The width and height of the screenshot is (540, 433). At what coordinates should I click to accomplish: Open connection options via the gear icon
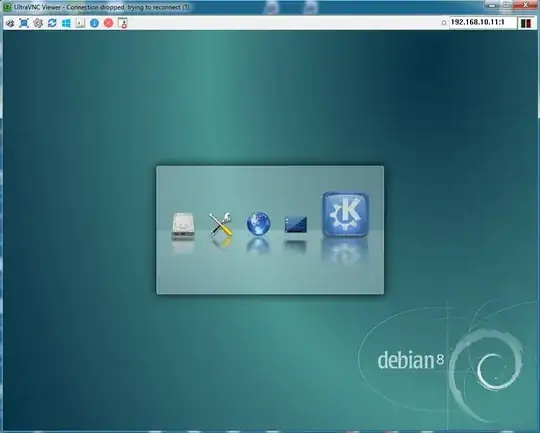38,23
